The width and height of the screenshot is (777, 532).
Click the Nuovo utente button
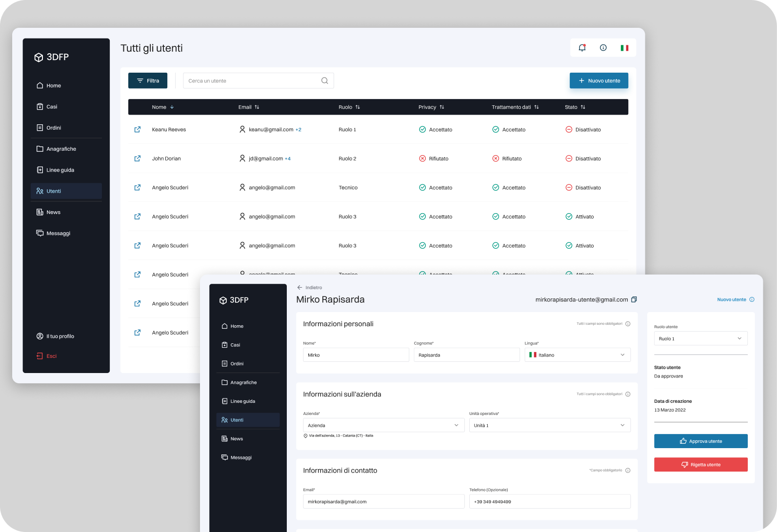pyautogui.click(x=599, y=81)
